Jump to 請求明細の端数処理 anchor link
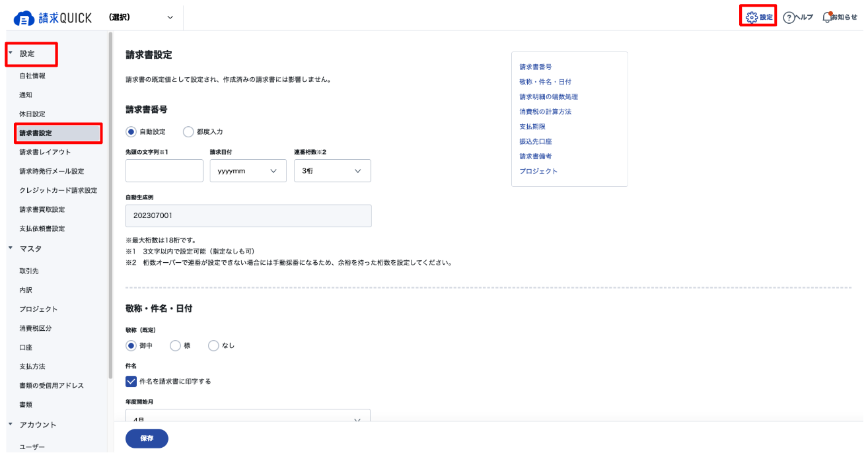 549,96
